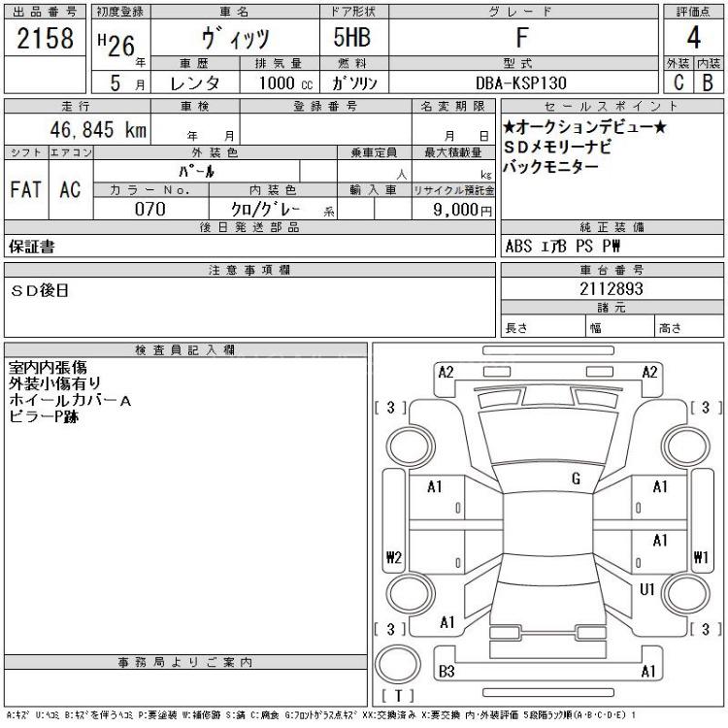Click the B3 mark on the bumper
The width and height of the screenshot is (728, 728).
click(447, 672)
